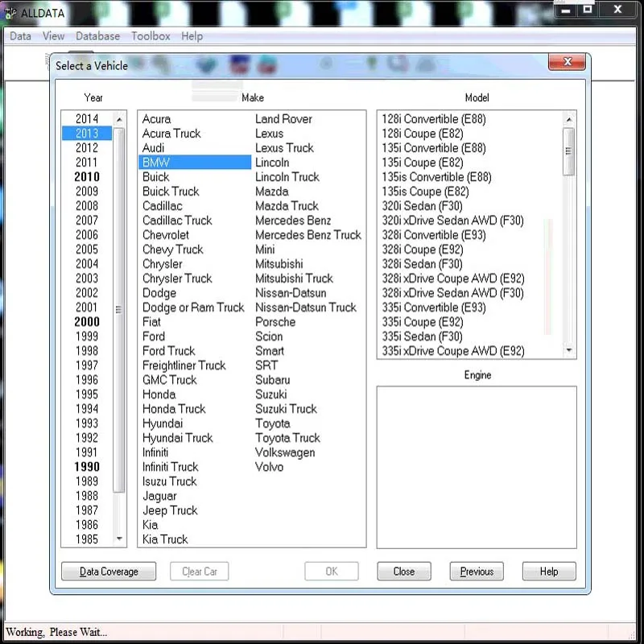Select year 2000
The image size is (644, 644).
tap(87, 321)
